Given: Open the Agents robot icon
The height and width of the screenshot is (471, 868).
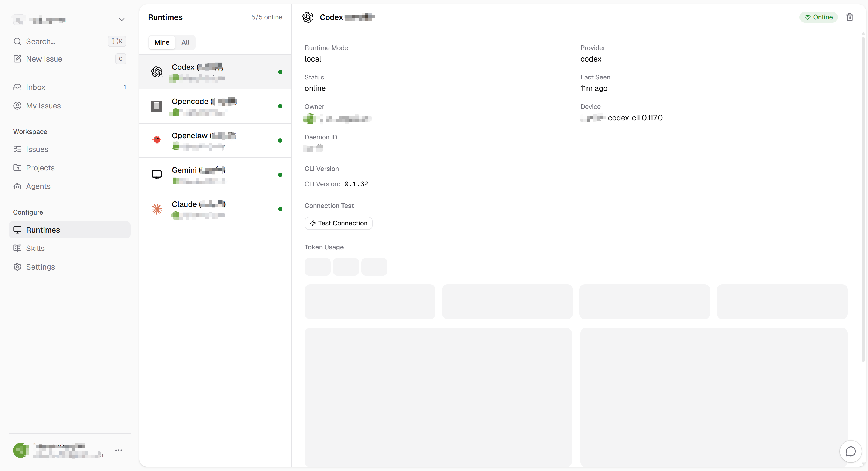Looking at the screenshot, I should coord(17,186).
